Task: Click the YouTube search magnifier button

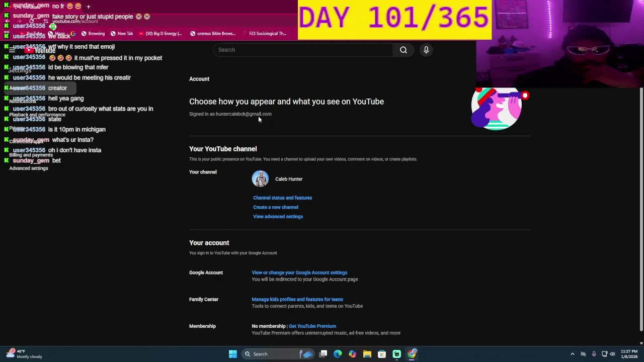Action: [403, 50]
